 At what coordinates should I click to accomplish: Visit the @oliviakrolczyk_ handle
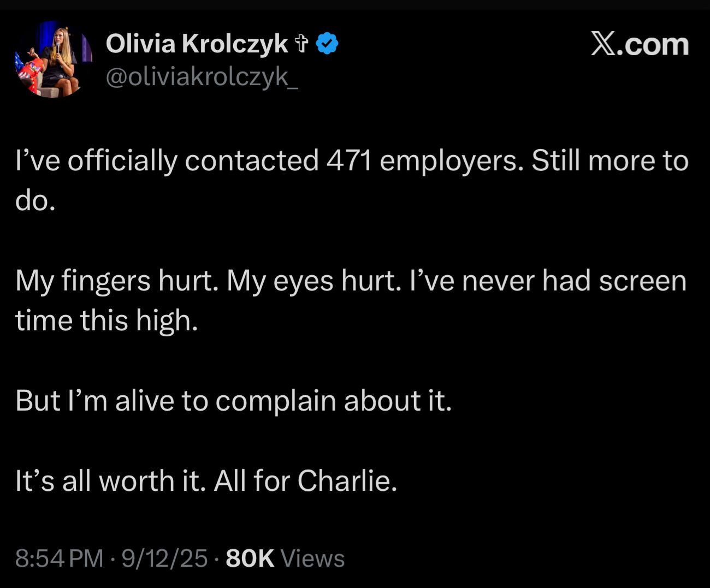coord(202,77)
